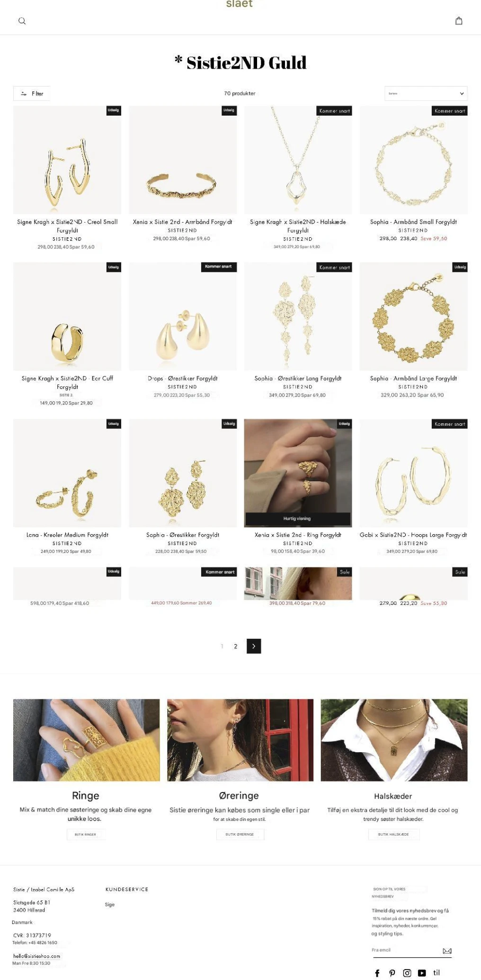
Task: Click Hurtig visning on ring product
Action: (298, 518)
